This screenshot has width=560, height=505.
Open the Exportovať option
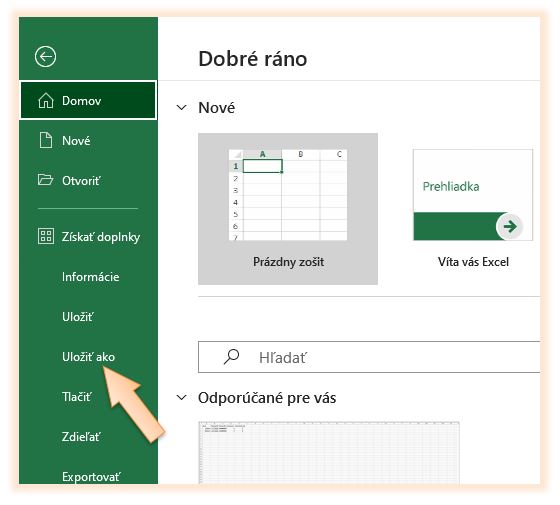tap(91, 477)
